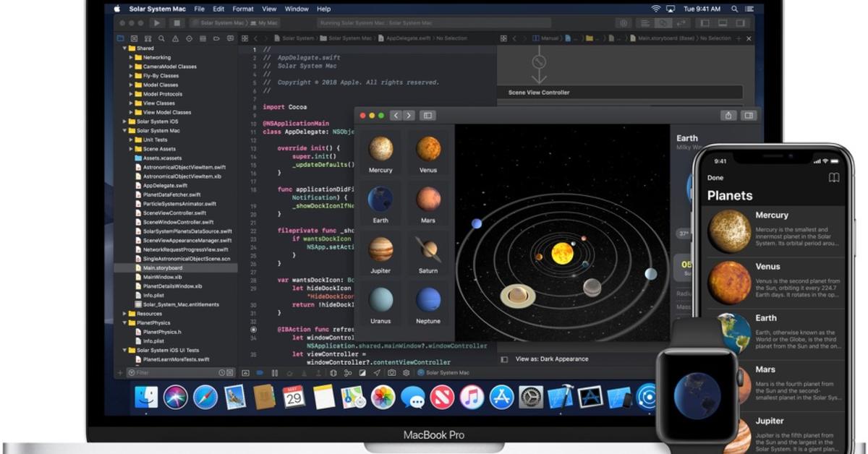Image resolution: width=868 pixels, height=454 pixels.
Task: Expand the Fly-By Classes folder
Action: 131,76
